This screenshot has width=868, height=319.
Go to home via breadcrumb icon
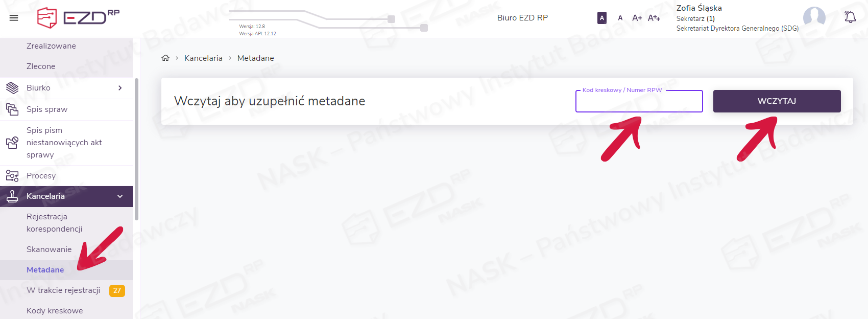pos(165,58)
